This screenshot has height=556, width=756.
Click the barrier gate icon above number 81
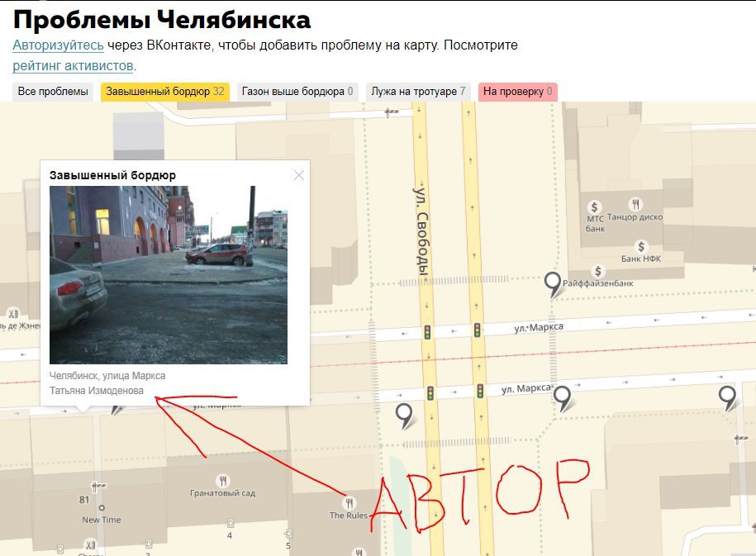pos(97,486)
